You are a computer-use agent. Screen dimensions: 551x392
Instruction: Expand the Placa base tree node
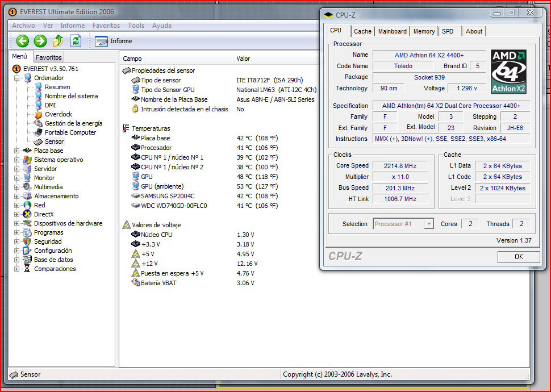tap(16, 151)
